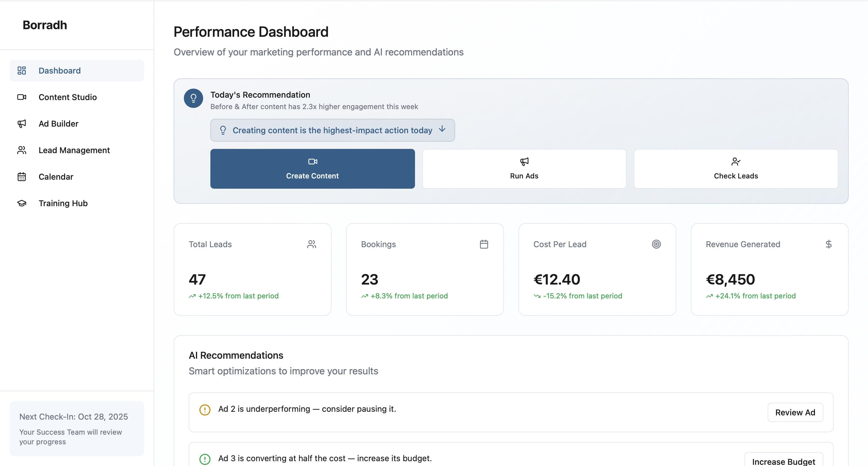The width and height of the screenshot is (868, 466).
Task: Click the lightbulb icon in Today's Recommendation
Action: (x=193, y=98)
